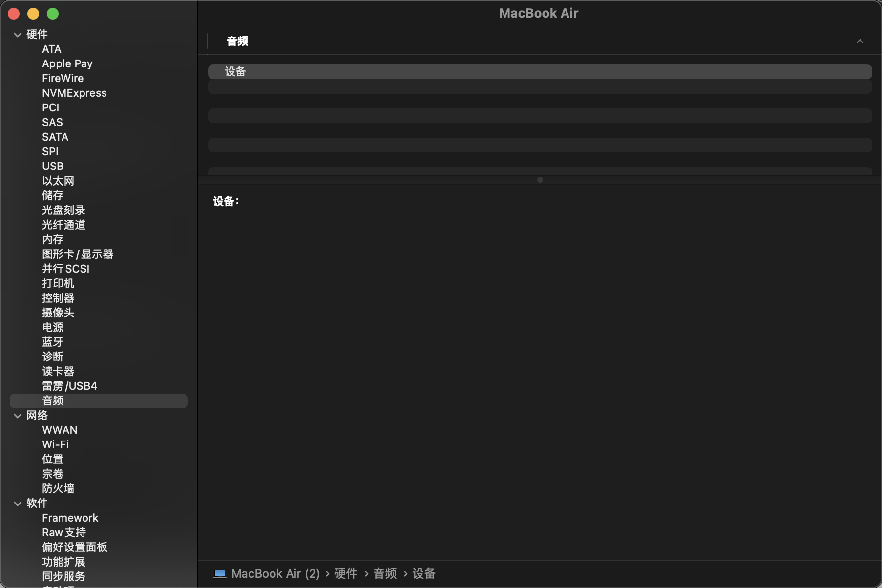Select 音频 in the sidebar

(x=99, y=401)
